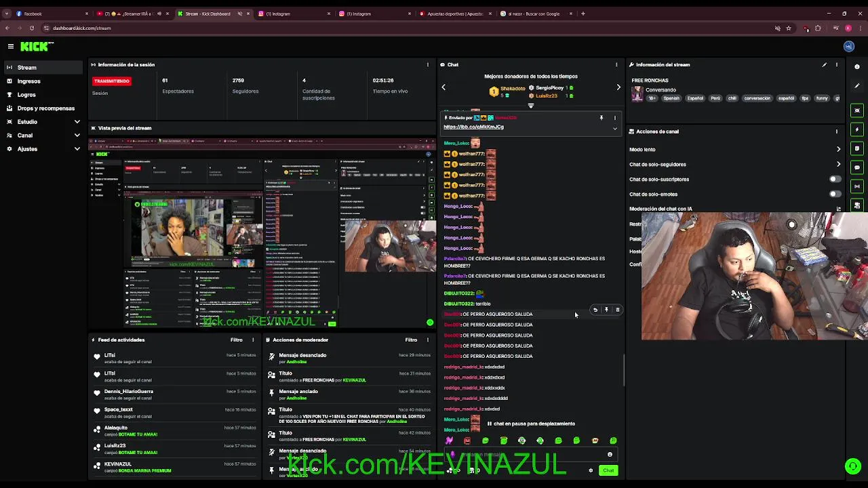Toggle the preview panel icon in right rail

[x=857, y=110]
